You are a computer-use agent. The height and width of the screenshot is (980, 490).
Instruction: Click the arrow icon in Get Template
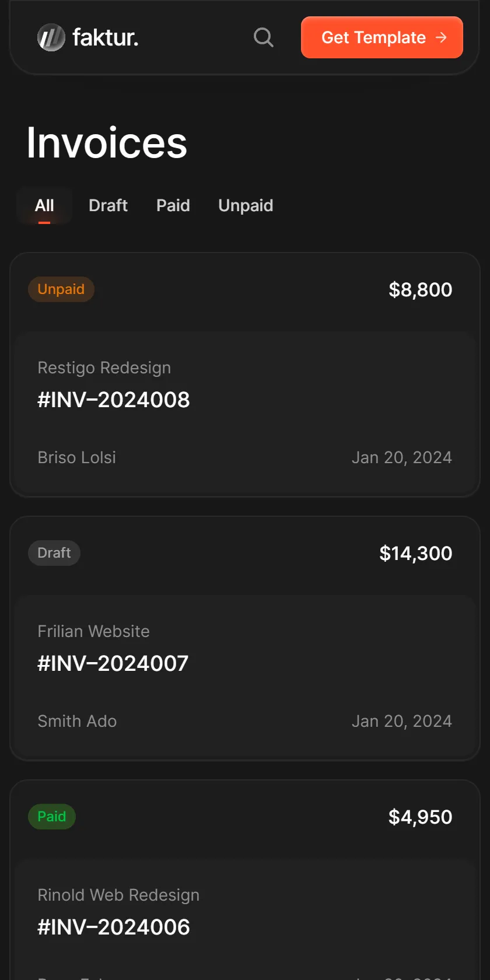click(442, 37)
